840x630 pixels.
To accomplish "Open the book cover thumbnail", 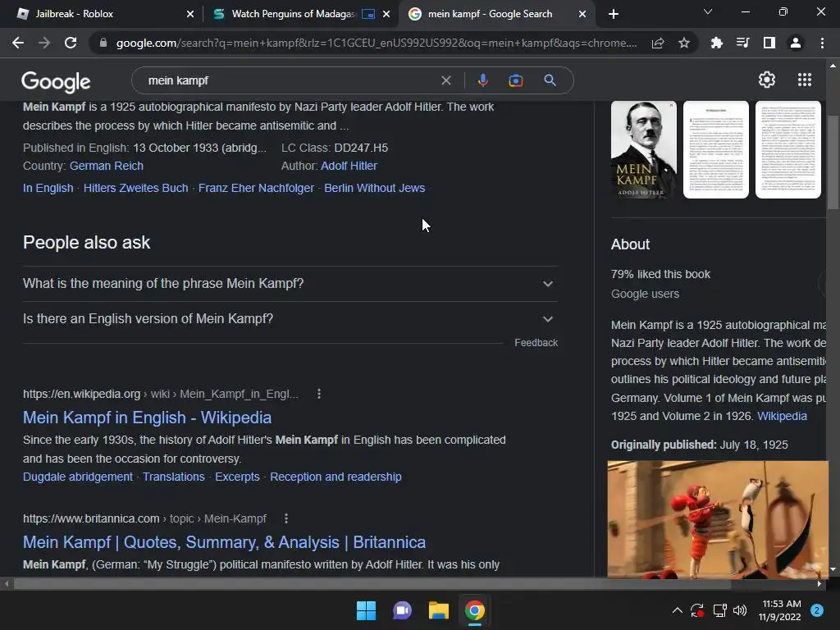I will click(644, 149).
